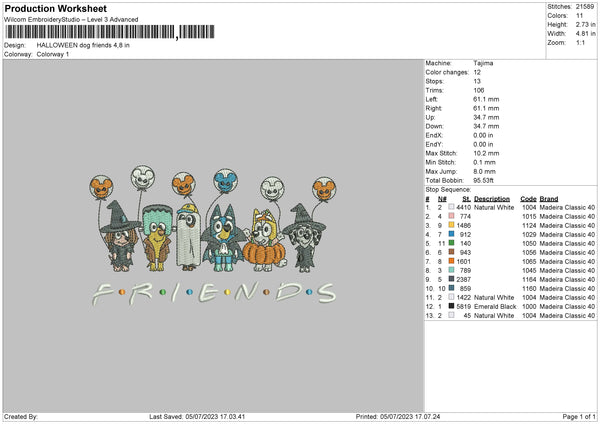Viewport: 600px width, 424px height.
Task: Click the 'Page 1 of 1' footer text
Action: pyautogui.click(x=579, y=417)
